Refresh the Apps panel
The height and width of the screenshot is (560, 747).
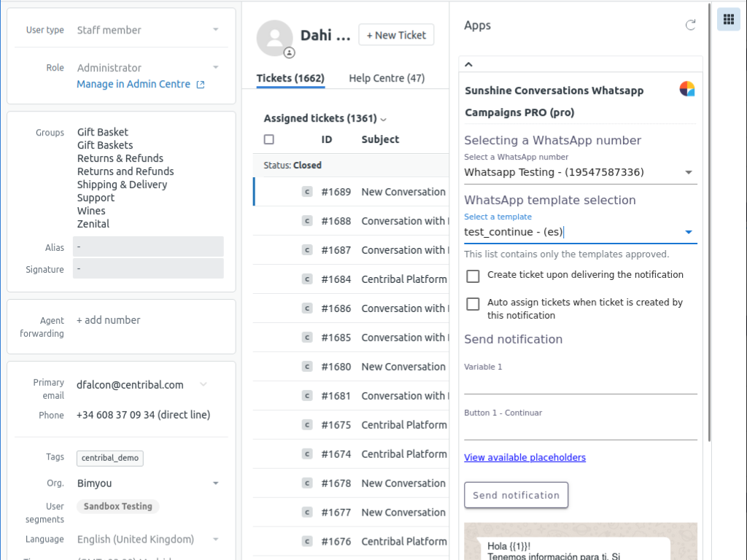690,25
